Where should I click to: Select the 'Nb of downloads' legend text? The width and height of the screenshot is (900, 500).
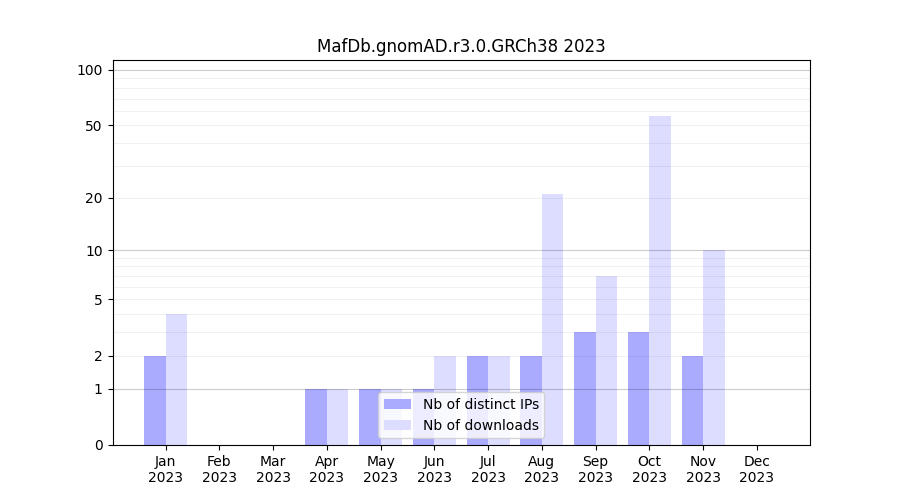(x=480, y=425)
